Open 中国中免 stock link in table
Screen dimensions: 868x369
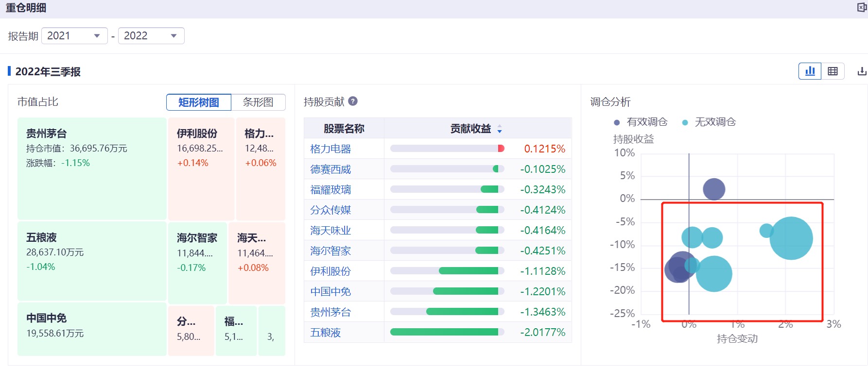[330, 292]
